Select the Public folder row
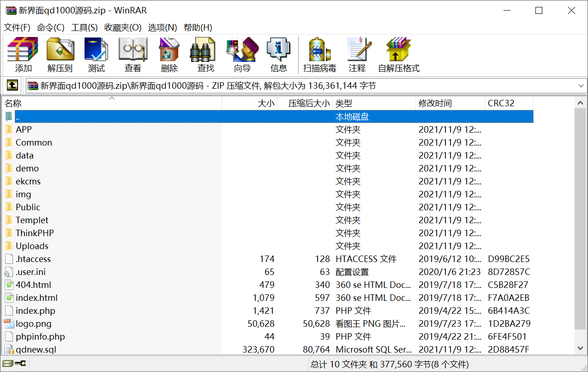 [x=268, y=207]
